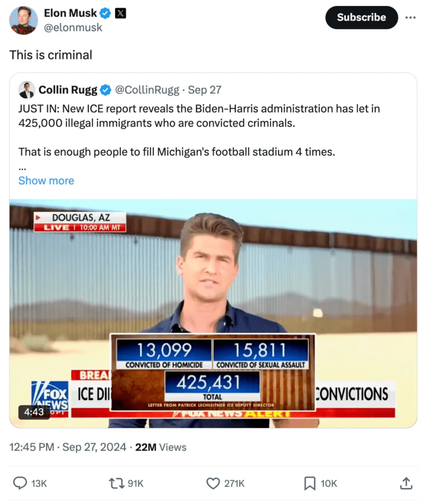Open share options with upload icon
425x504 pixels.
point(406,483)
